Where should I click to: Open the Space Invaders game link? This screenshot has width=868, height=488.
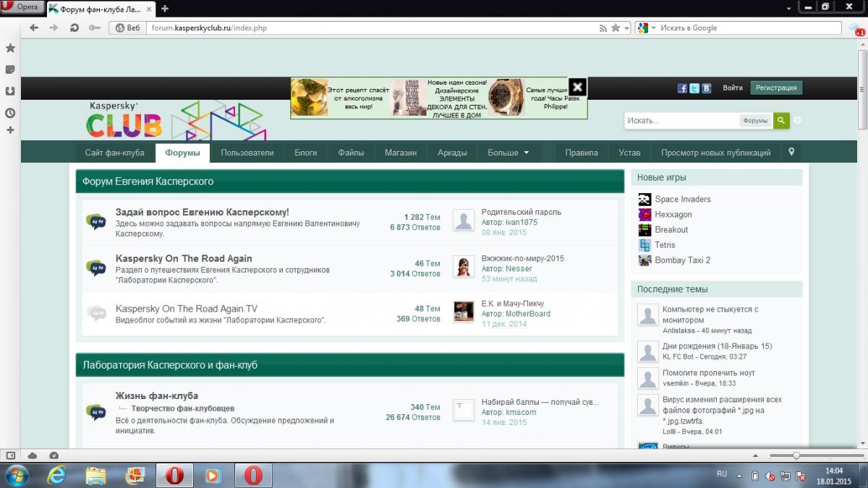tap(683, 199)
